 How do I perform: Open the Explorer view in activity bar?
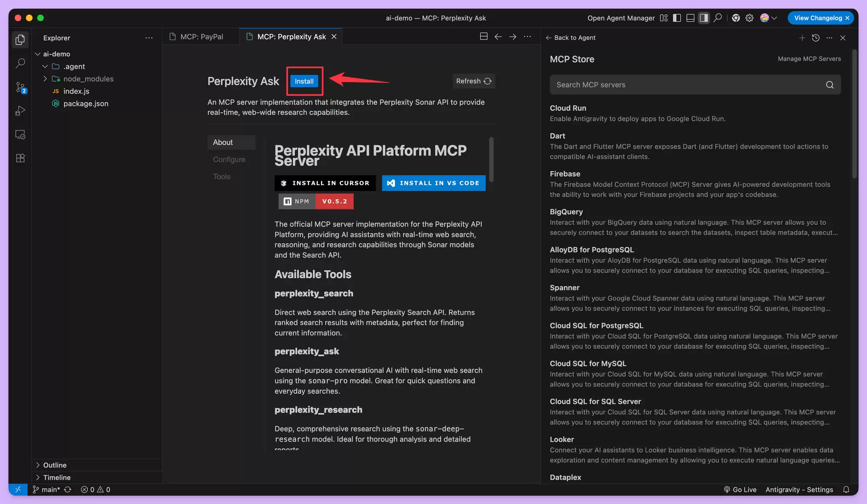[20, 40]
